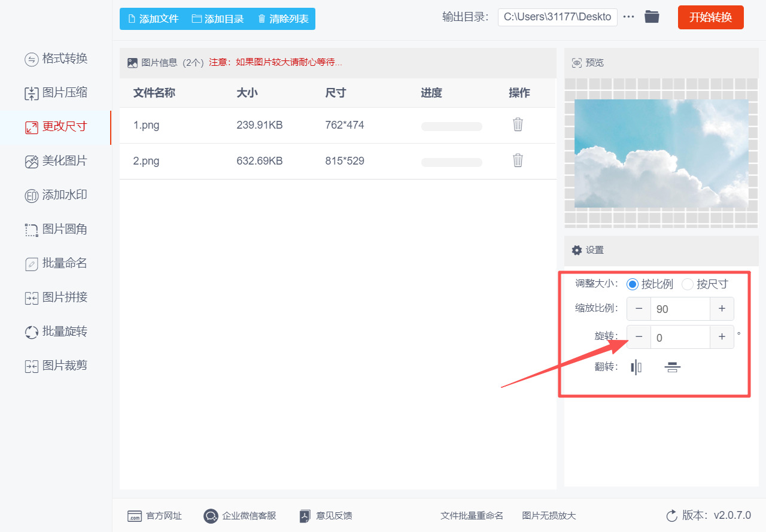The height and width of the screenshot is (532, 766).
Task: Go to 批量命名 batch rename
Action: tap(56, 263)
